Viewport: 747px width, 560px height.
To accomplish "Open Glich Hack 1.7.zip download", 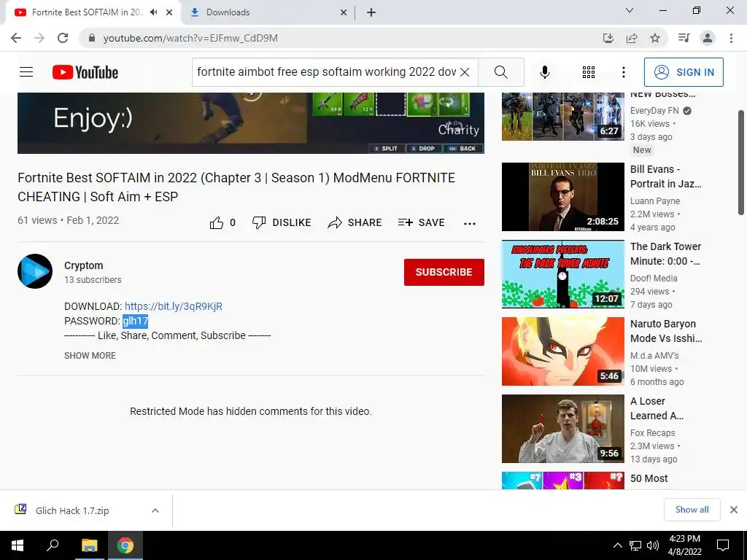I will [72, 510].
